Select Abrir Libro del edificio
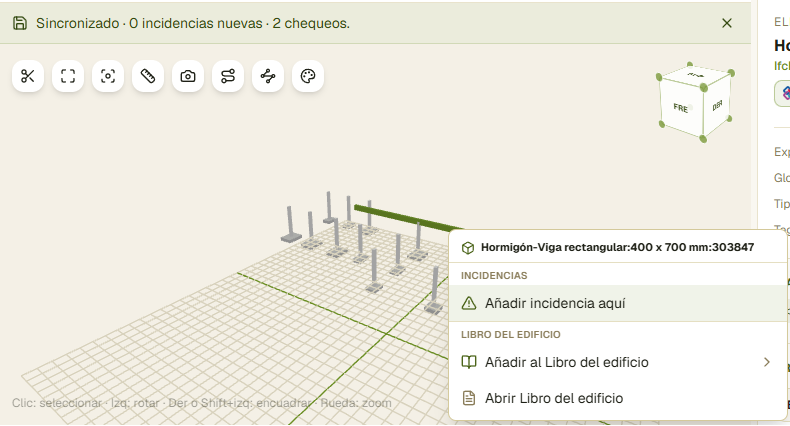This screenshot has height=426, width=790. click(x=618, y=398)
